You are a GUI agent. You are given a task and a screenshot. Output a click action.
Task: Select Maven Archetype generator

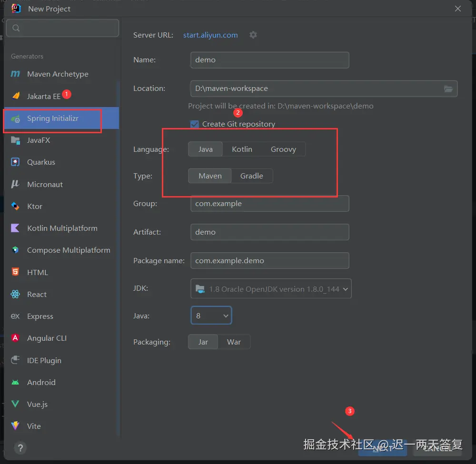pos(61,74)
